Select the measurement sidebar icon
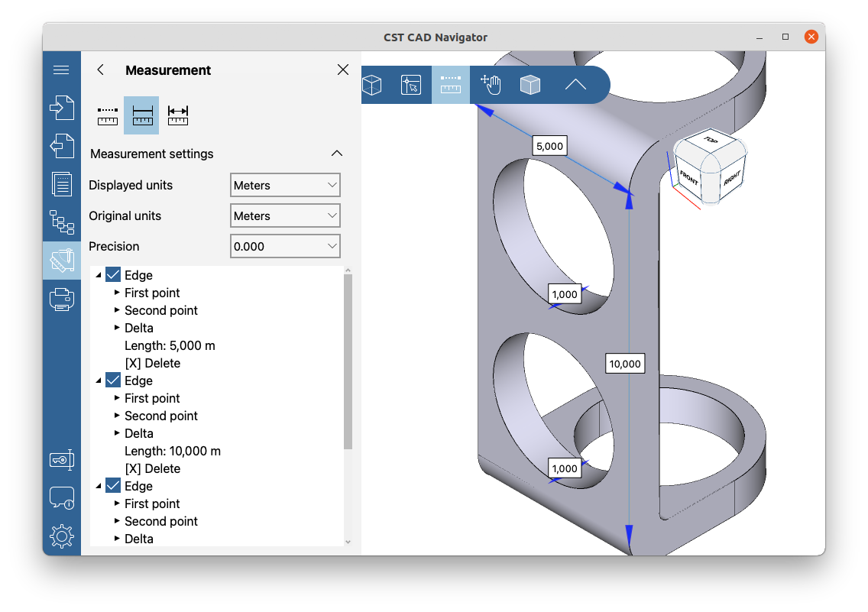 pyautogui.click(x=61, y=261)
